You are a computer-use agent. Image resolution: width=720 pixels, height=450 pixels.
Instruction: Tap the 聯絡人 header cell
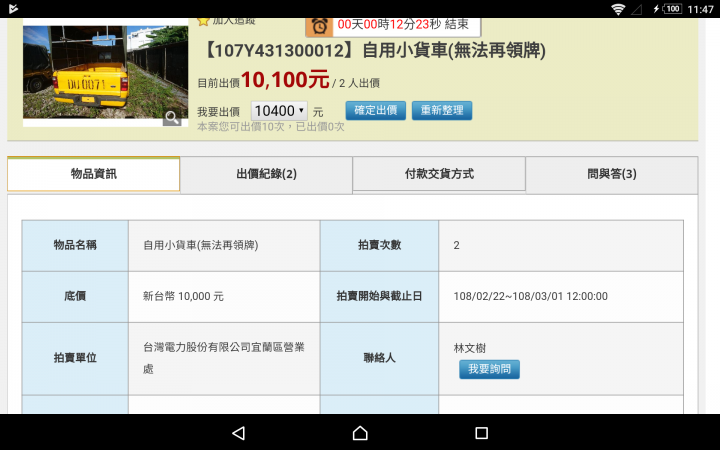point(380,358)
